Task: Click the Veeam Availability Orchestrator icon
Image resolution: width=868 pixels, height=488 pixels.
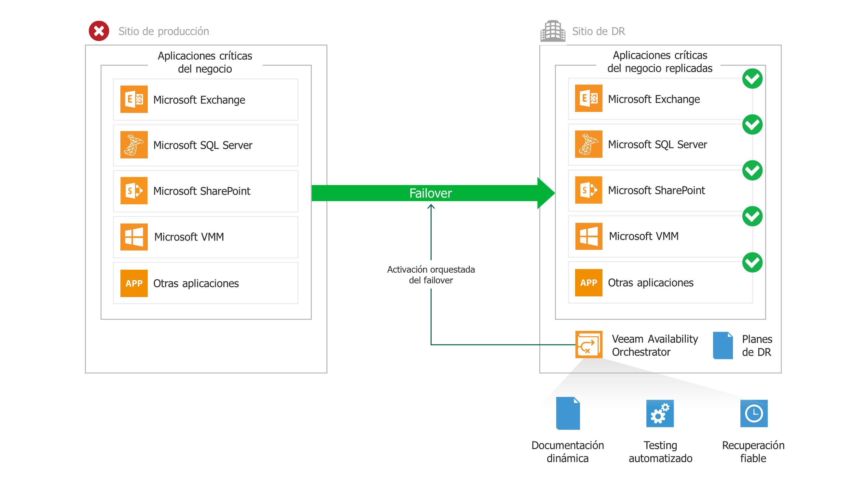Action: (x=588, y=345)
